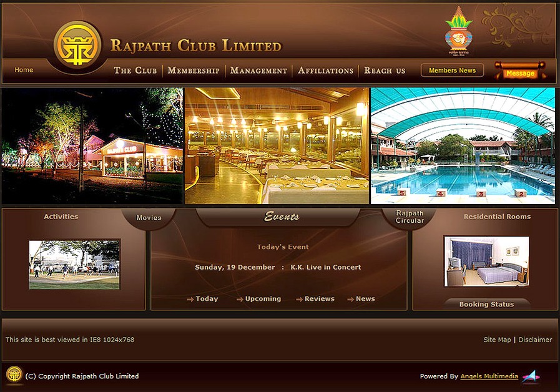Open the Rajpath Circular tab

[x=410, y=217]
